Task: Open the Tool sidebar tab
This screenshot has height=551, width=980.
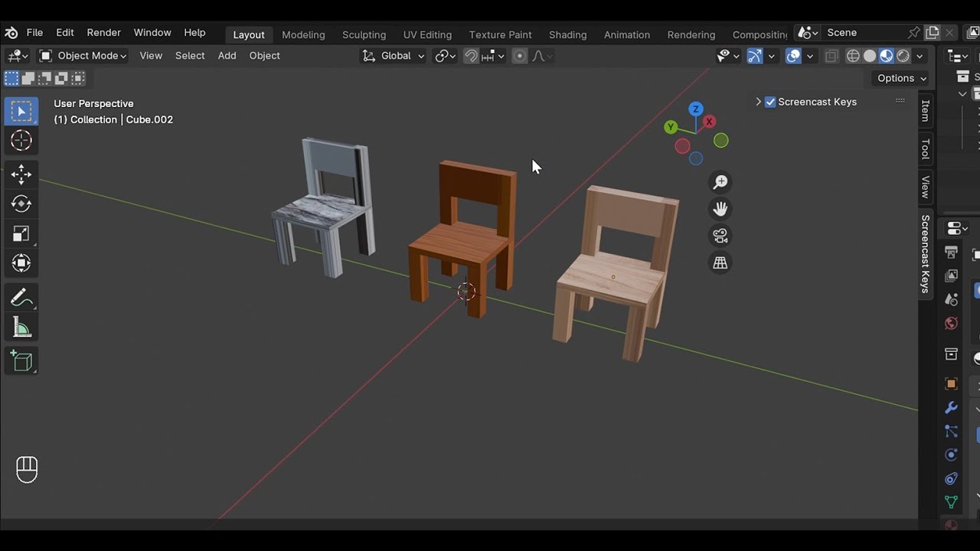Action: tap(925, 149)
